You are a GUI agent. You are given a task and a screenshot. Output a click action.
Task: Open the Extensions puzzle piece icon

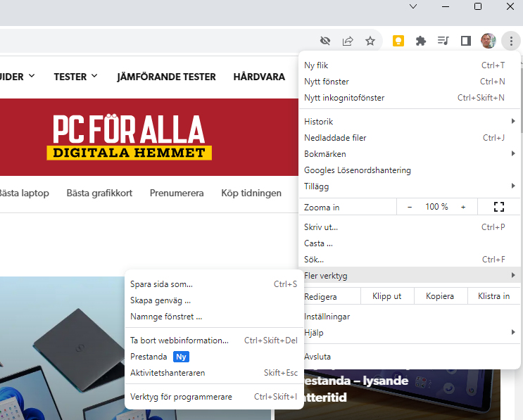pos(421,41)
